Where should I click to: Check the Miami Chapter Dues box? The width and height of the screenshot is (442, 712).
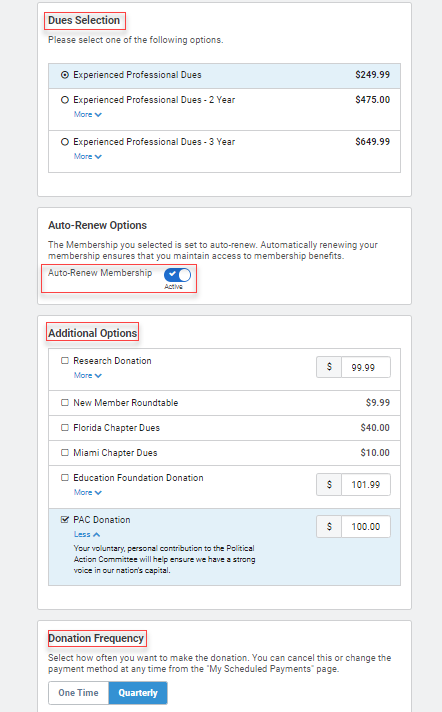click(65, 453)
